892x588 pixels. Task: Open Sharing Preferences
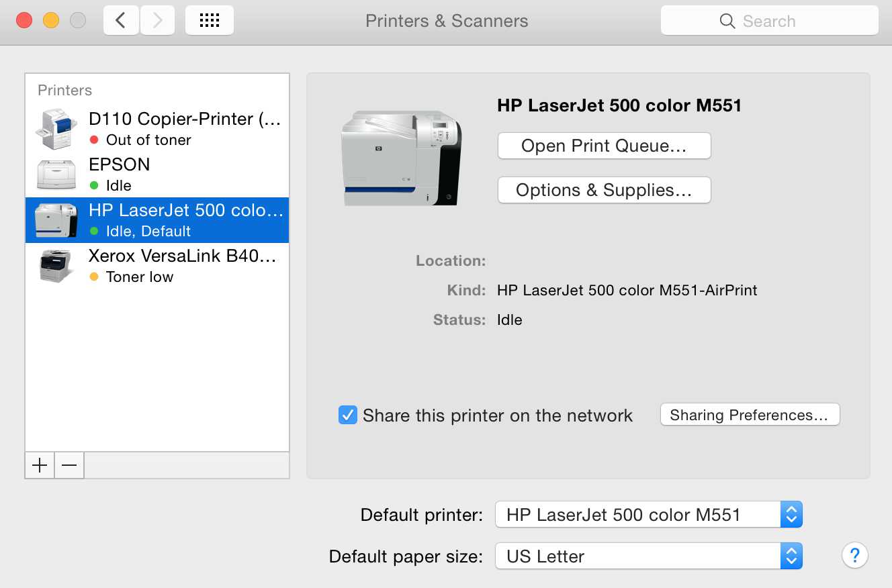[x=750, y=415]
